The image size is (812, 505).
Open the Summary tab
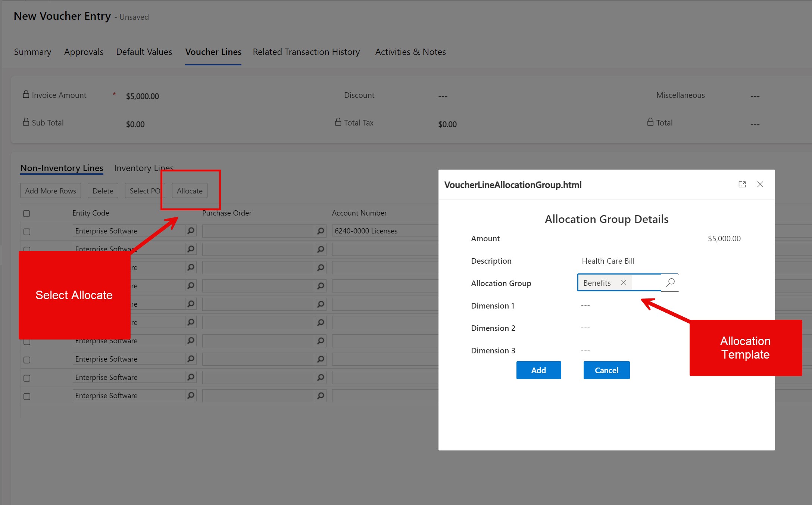(32, 52)
